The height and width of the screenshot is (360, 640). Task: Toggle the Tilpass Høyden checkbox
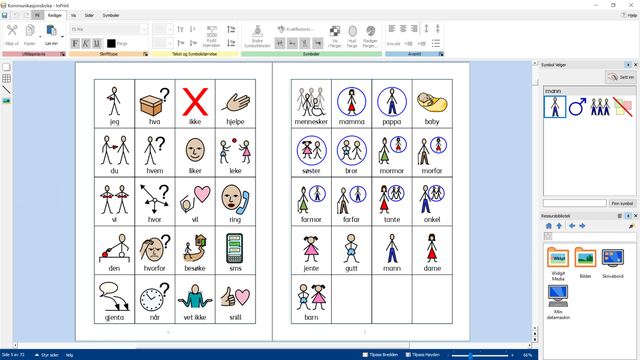pos(408,355)
